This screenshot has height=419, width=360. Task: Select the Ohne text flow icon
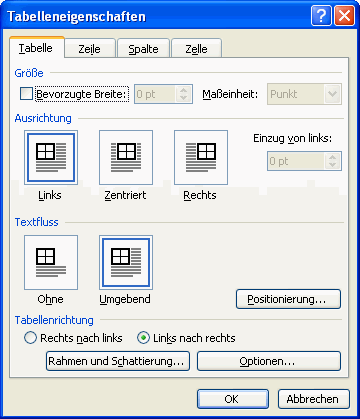pos(51,262)
